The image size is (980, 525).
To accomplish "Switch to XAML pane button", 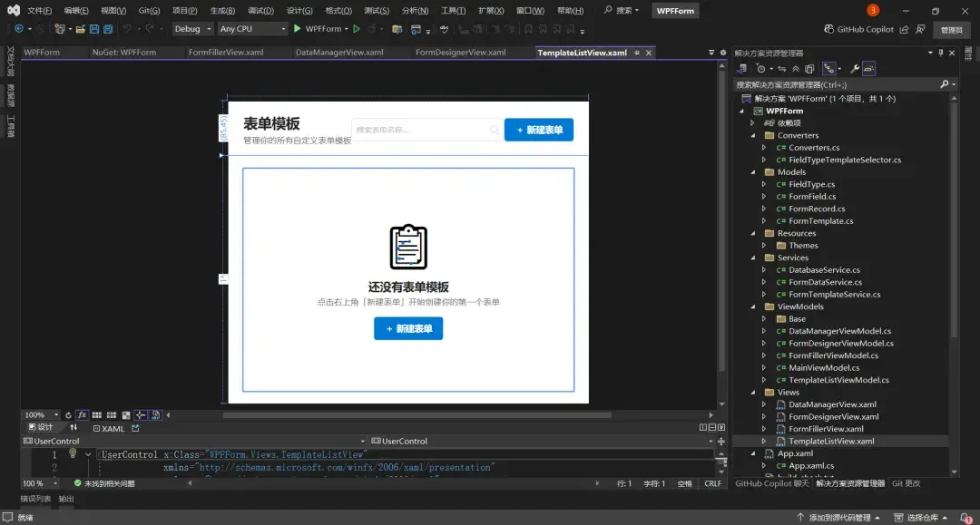I will [x=109, y=428].
